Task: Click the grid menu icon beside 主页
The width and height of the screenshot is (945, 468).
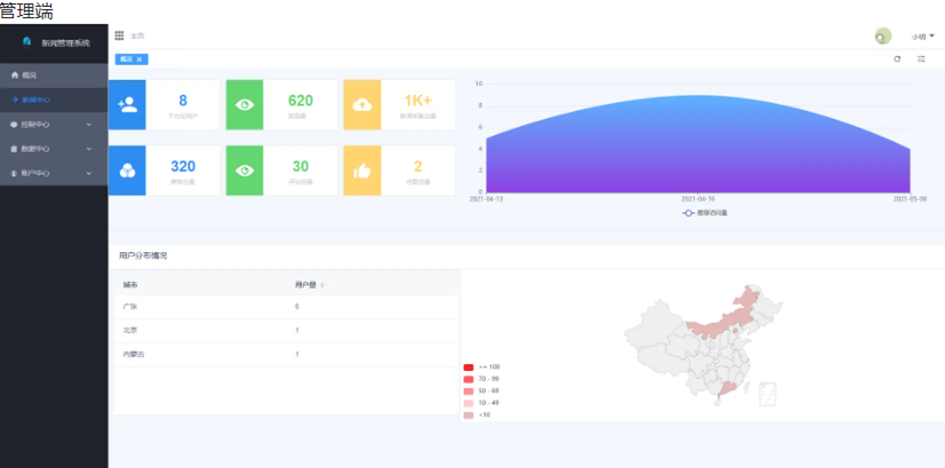Action: pyautogui.click(x=119, y=36)
